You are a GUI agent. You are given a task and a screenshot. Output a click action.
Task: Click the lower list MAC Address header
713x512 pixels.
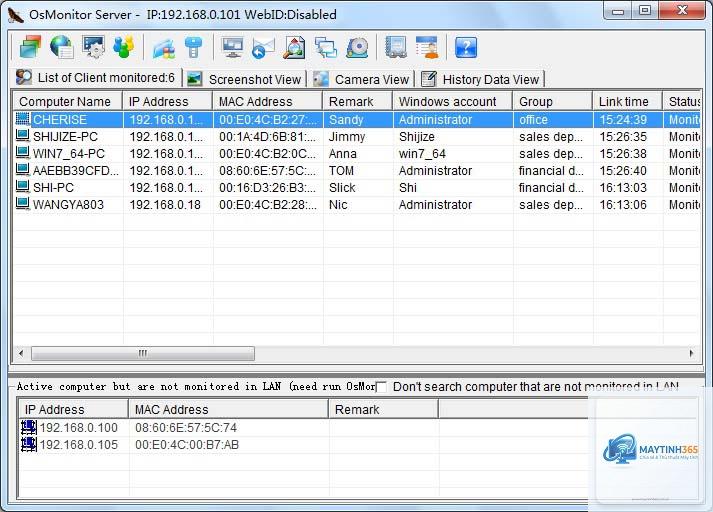pyautogui.click(x=229, y=409)
